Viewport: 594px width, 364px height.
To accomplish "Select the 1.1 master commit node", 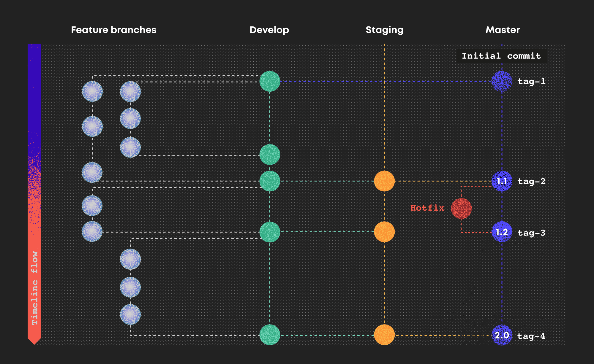I will pyautogui.click(x=502, y=181).
